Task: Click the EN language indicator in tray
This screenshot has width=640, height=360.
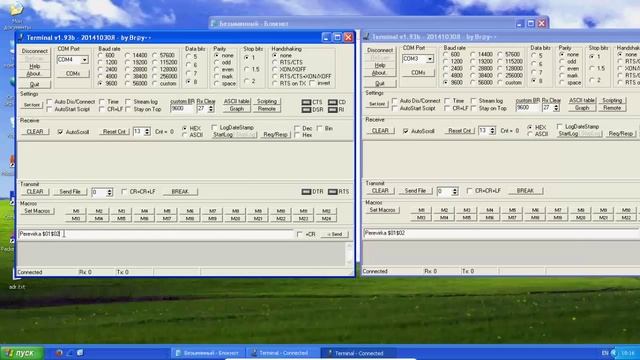Action: tap(605, 353)
